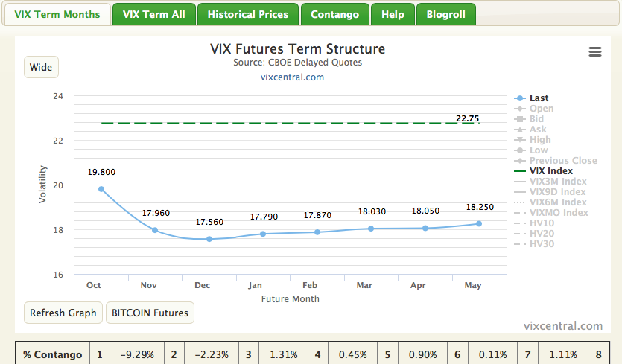Open the Help tab

(x=393, y=14)
